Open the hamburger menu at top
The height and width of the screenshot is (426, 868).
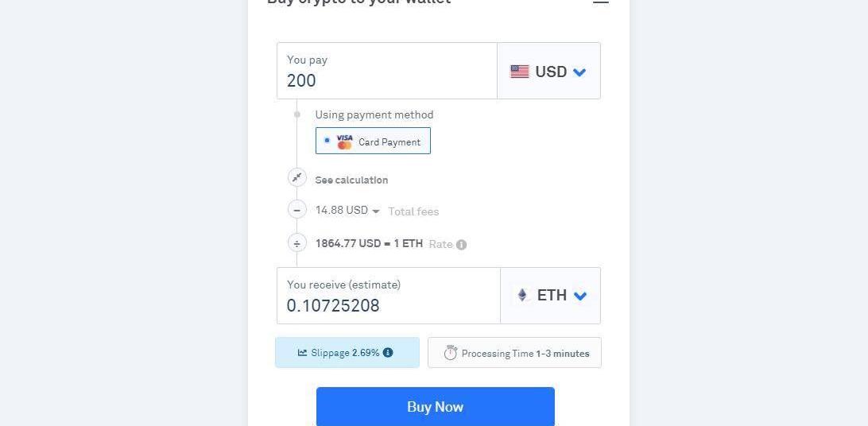[x=601, y=2]
